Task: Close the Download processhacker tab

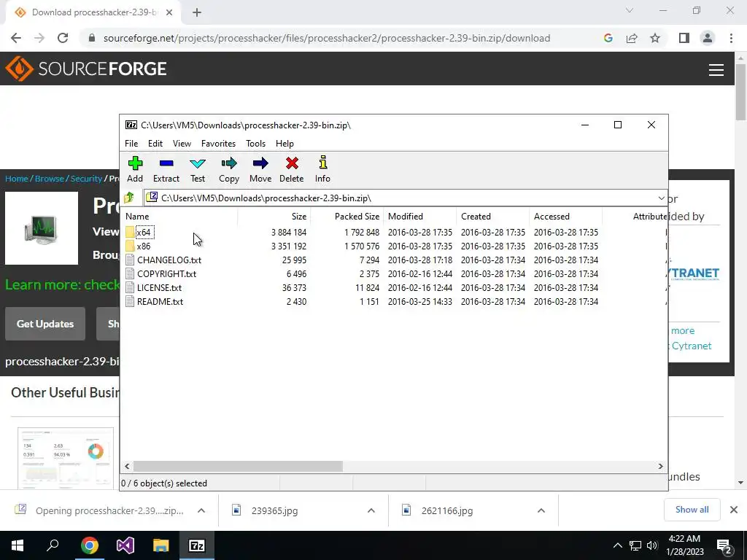Action: tap(169, 12)
